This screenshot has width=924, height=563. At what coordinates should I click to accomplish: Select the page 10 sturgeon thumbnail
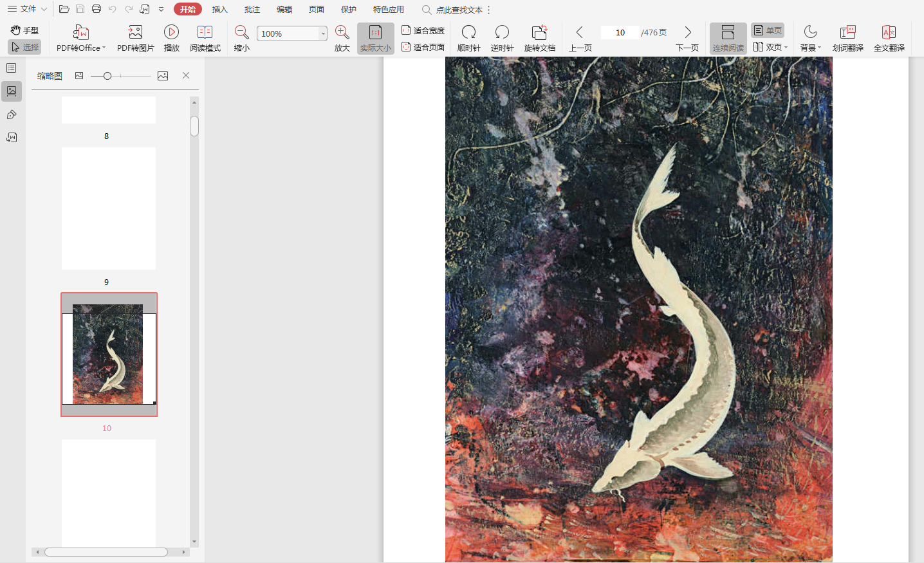coord(109,355)
